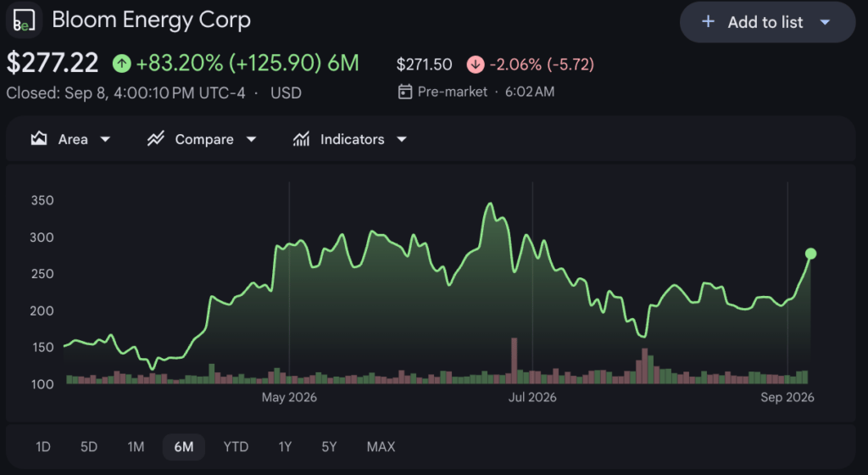Click the Compare lines icon
The height and width of the screenshot is (475, 868).
(156, 139)
